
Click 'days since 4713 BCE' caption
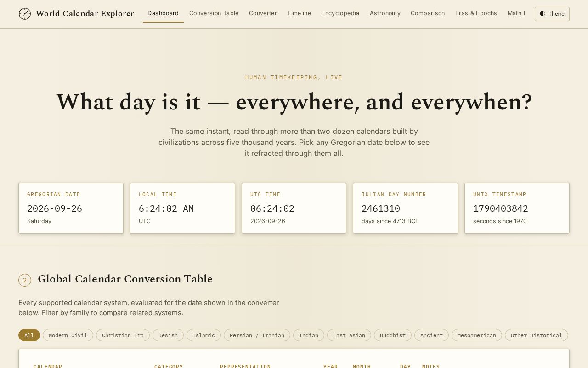390,221
